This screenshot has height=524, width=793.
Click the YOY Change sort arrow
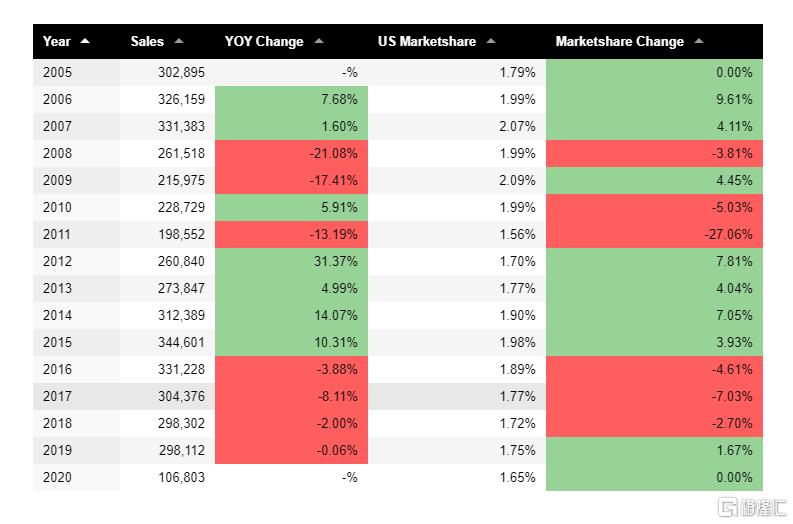coord(319,41)
